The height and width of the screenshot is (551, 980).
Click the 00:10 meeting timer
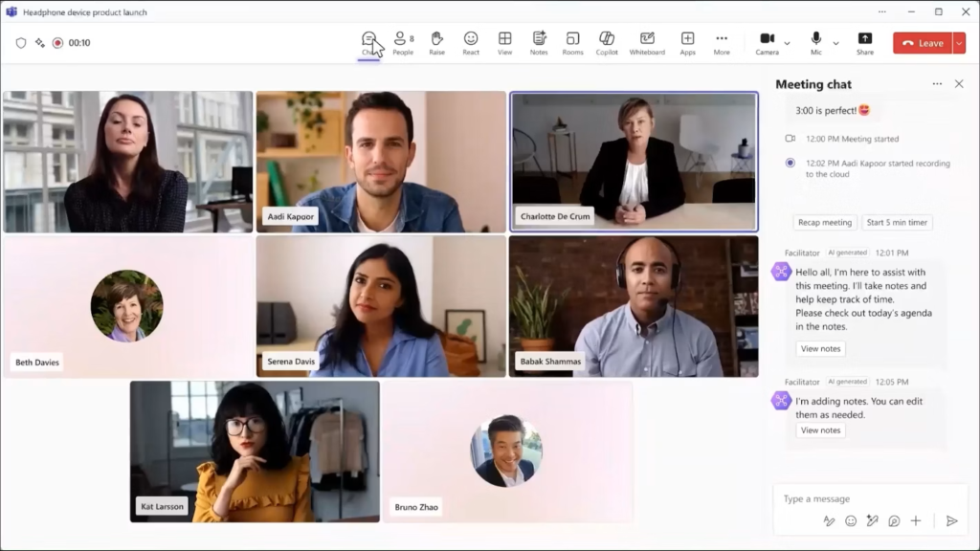pyautogui.click(x=79, y=42)
